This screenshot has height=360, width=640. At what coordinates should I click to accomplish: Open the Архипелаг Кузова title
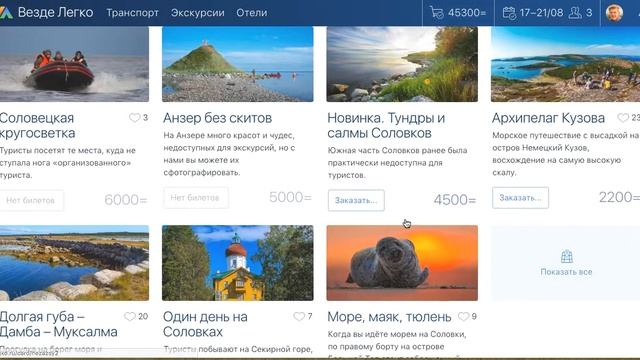click(x=548, y=118)
